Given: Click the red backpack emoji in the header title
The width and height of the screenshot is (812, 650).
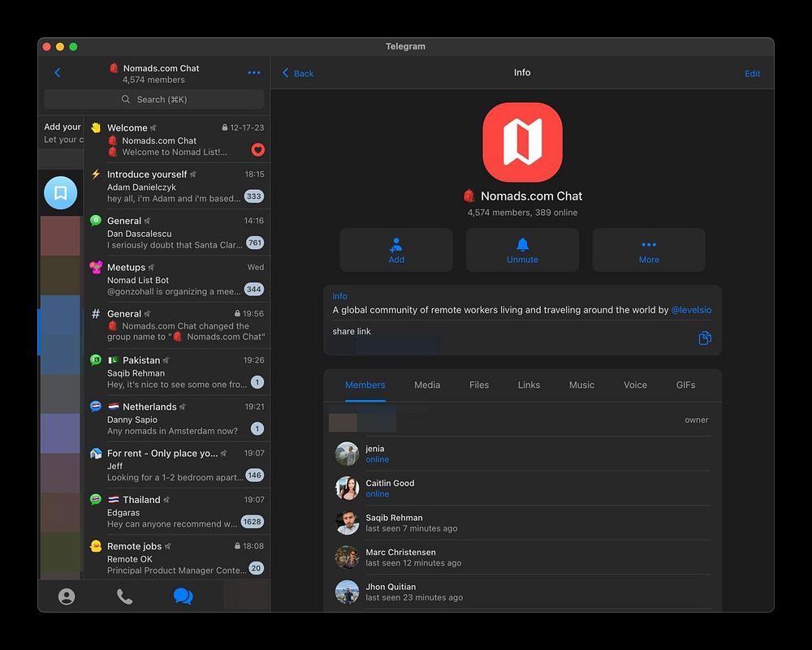Looking at the screenshot, I should tap(114, 68).
